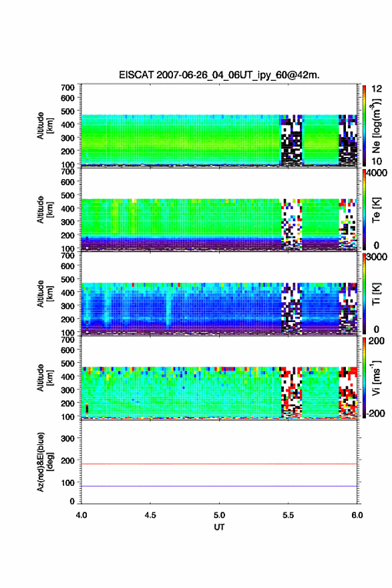The image size is (392, 588).
Task: Select the Ti ion temperature color bar
Action: pyautogui.click(x=364, y=293)
